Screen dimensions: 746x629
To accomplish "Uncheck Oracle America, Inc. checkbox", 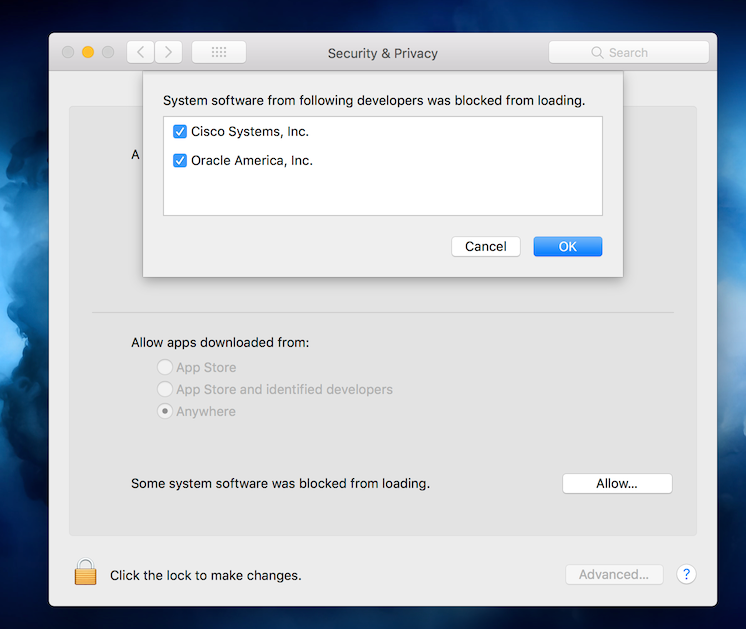I will pos(180,160).
